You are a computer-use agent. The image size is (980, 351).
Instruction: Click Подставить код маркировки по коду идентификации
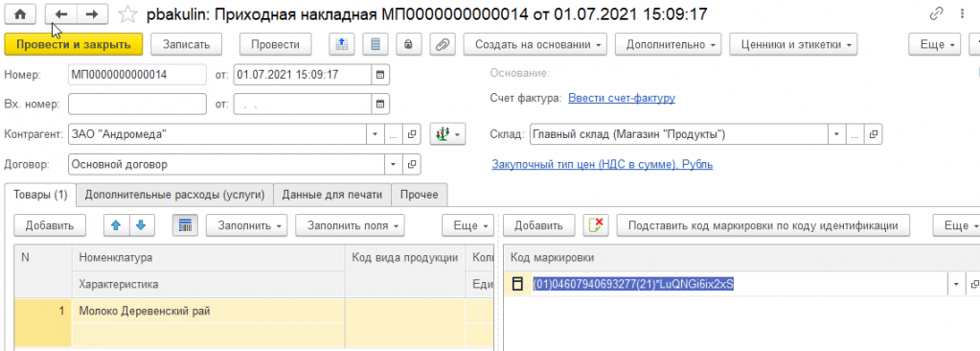pyautogui.click(x=763, y=226)
